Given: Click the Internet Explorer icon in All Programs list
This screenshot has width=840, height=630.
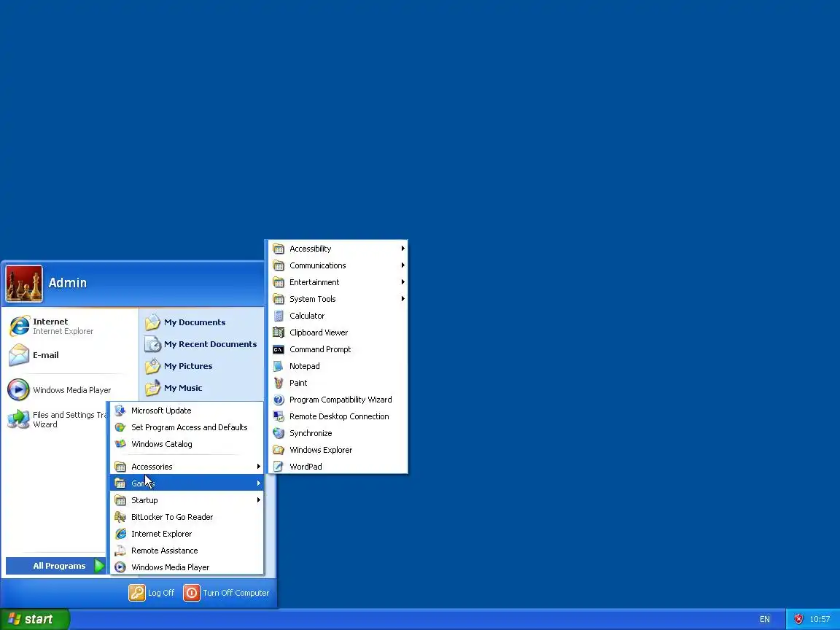Looking at the screenshot, I should (120, 534).
